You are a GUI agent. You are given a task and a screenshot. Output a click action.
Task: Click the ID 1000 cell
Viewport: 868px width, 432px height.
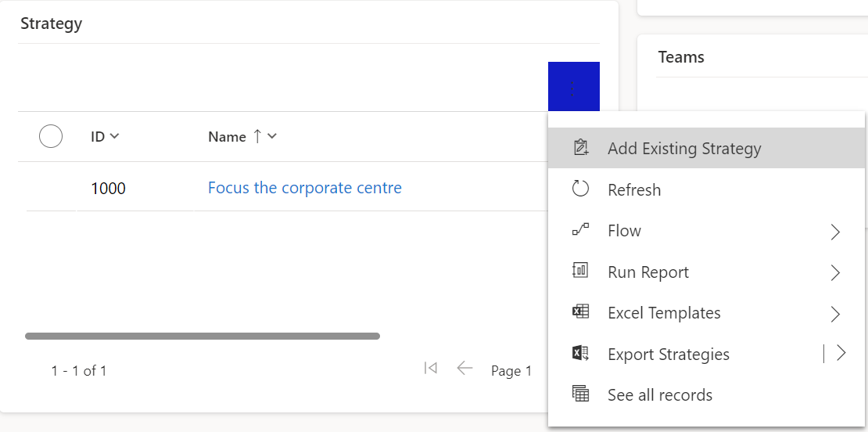click(x=108, y=188)
